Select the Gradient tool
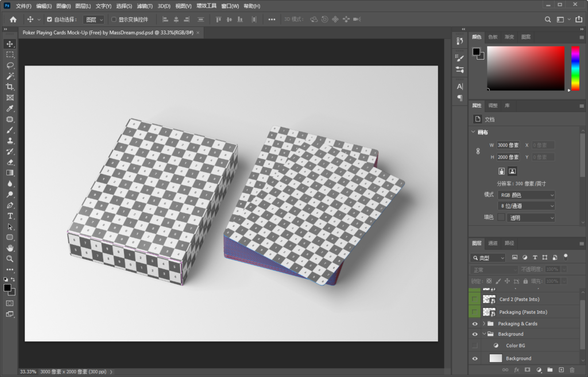This screenshot has height=377, width=588. [x=10, y=173]
